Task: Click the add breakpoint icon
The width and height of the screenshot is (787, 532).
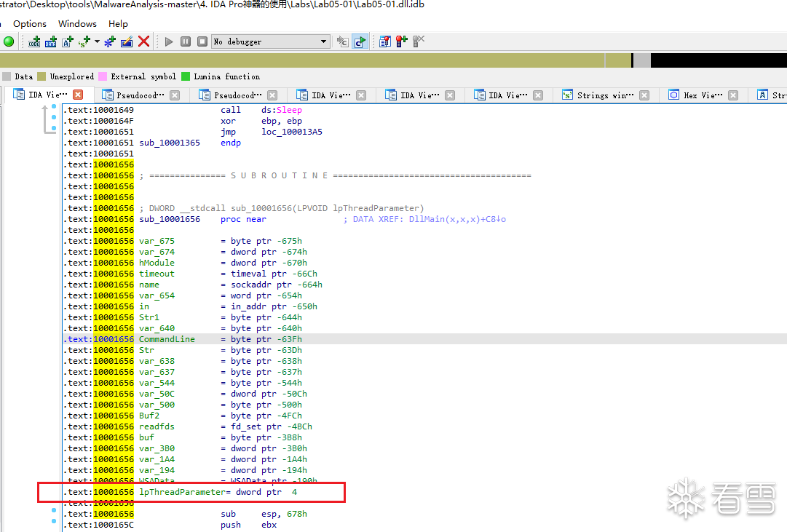Action: [x=401, y=41]
